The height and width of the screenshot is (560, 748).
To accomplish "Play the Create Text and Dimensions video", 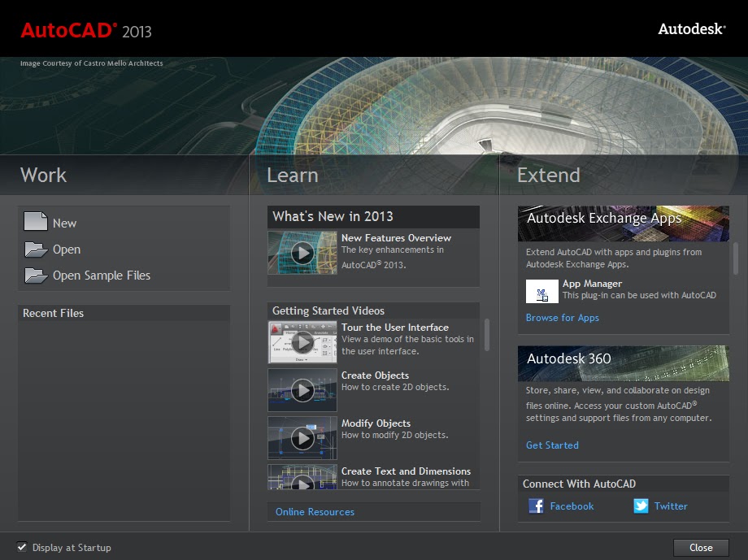I will (x=302, y=481).
